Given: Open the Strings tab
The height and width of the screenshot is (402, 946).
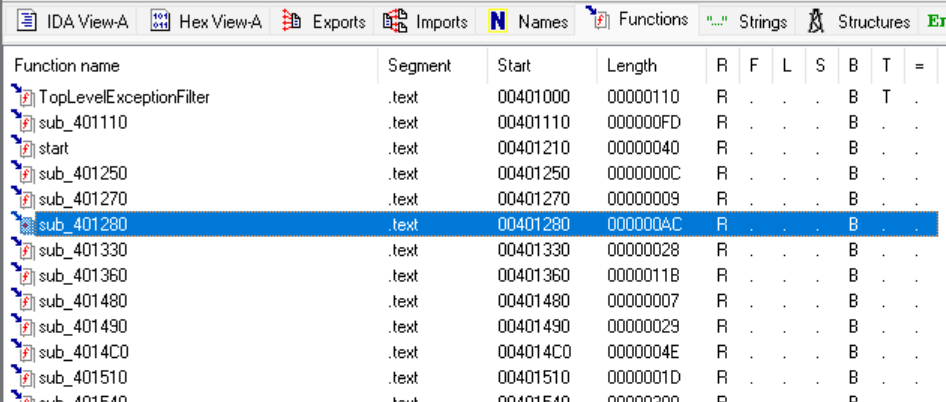Looking at the screenshot, I should click(x=747, y=22).
